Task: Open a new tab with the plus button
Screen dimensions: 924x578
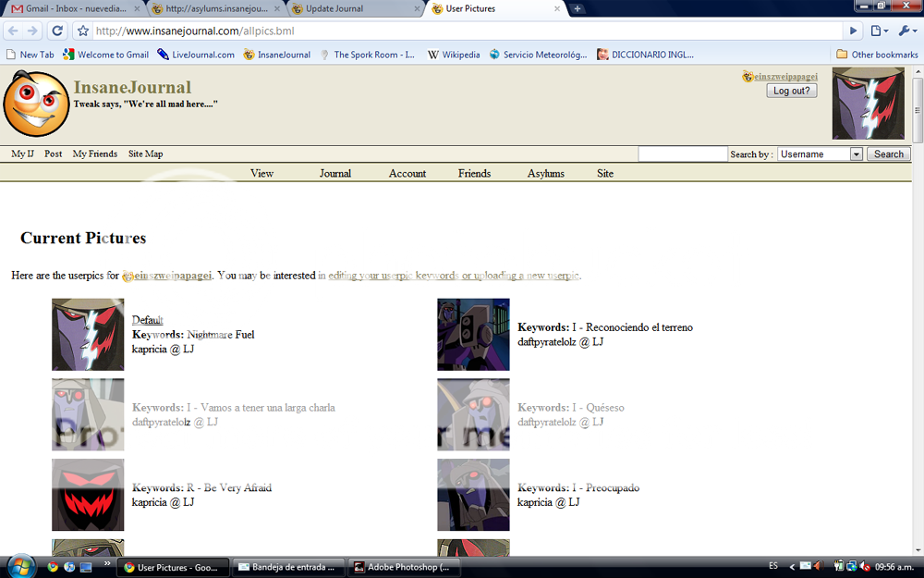Action: tap(577, 8)
